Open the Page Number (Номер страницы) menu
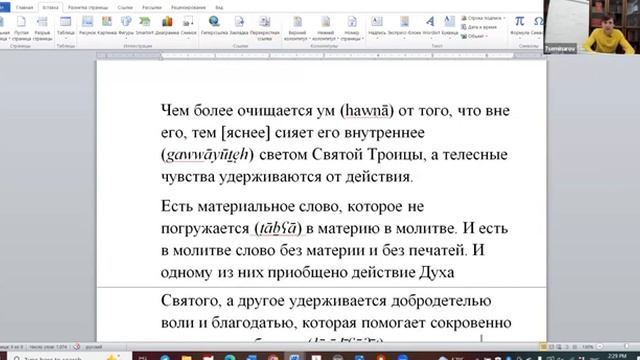This screenshot has height=360, width=640. coord(351,28)
